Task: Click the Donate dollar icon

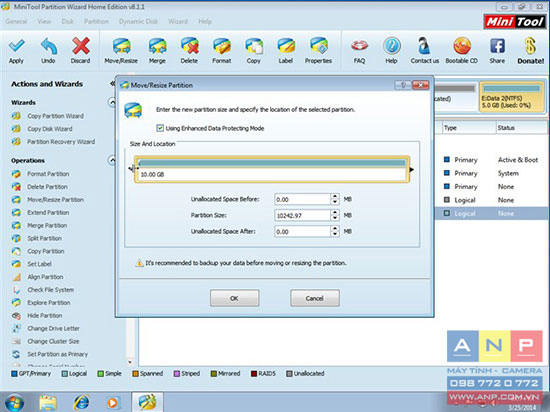Action: click(x=530, y=46)
